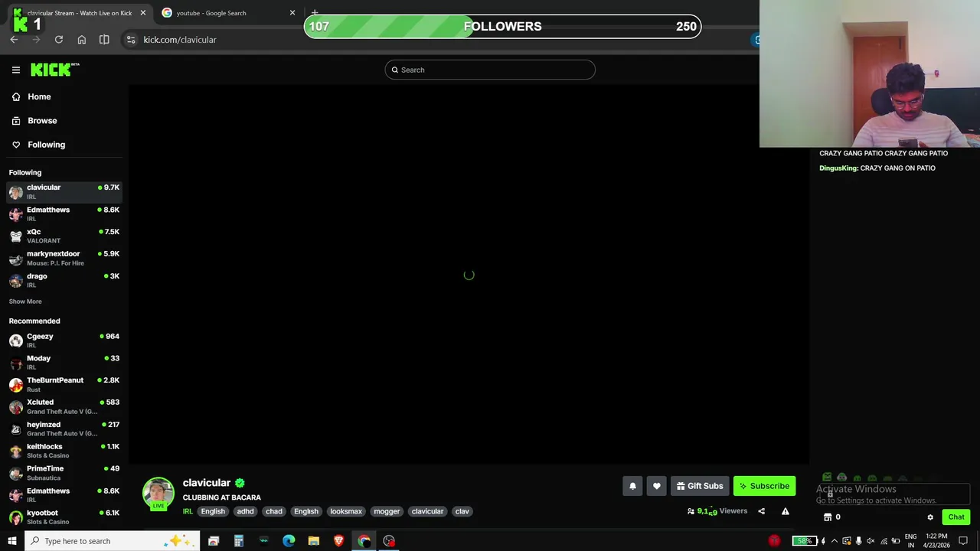
Task: Open keithlocks Slots & Casino channel
Action: (x=64, y=451)
